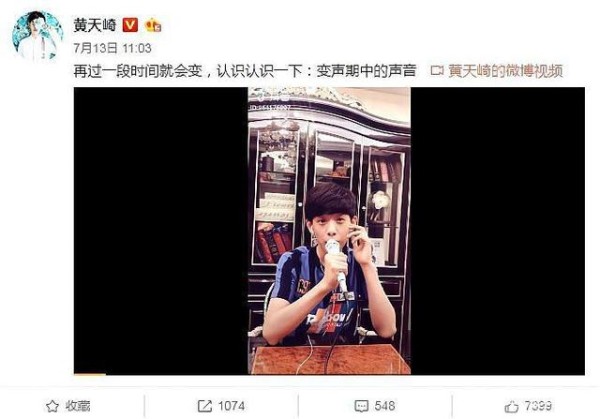Click the like count 7399
The image size is (600, 419).
click(538, 406)
